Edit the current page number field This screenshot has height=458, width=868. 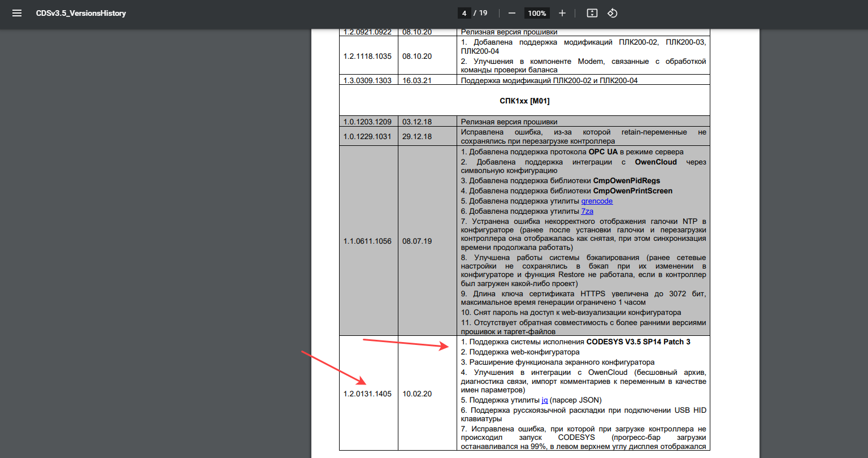463,13
